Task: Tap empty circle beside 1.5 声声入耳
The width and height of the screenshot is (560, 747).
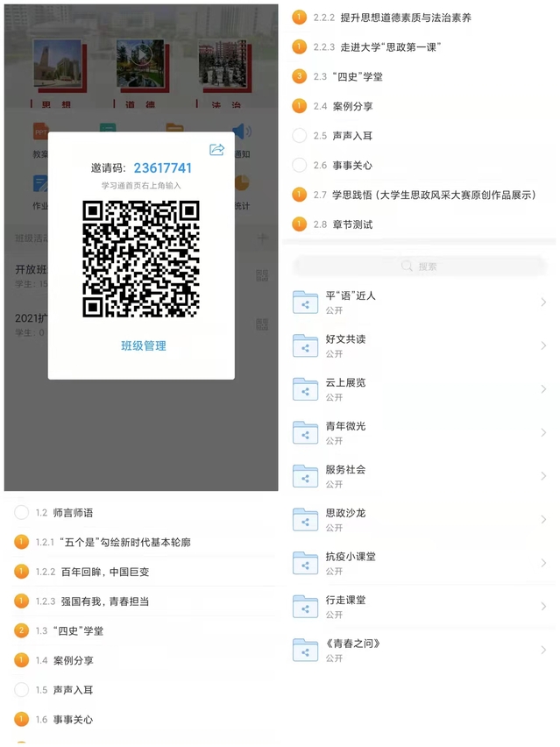Action: 21,690
